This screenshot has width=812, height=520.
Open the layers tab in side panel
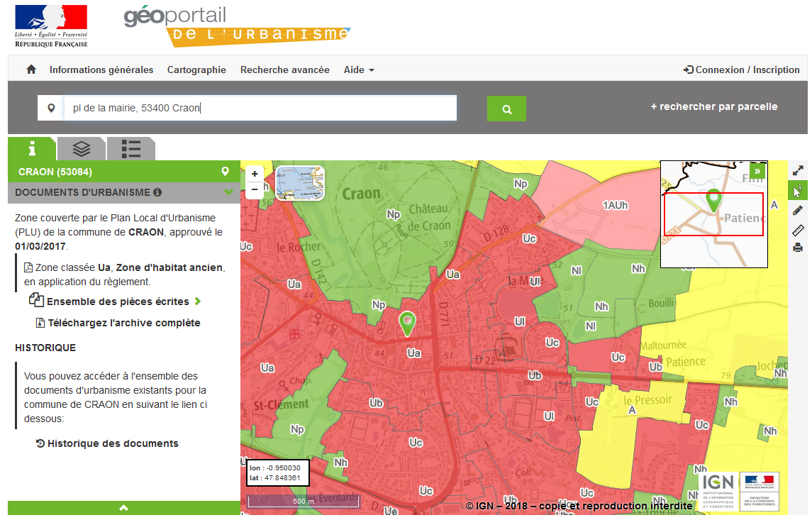point(82,148)
